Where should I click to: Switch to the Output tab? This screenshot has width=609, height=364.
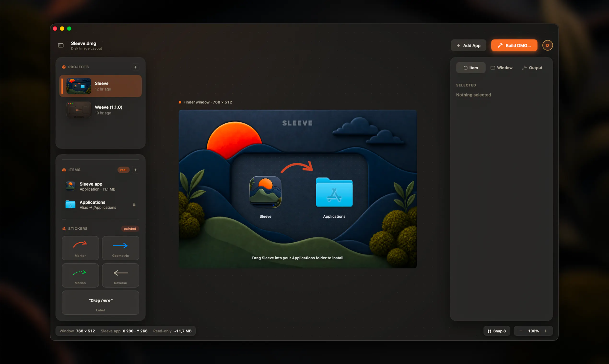[x=532, y=68]
